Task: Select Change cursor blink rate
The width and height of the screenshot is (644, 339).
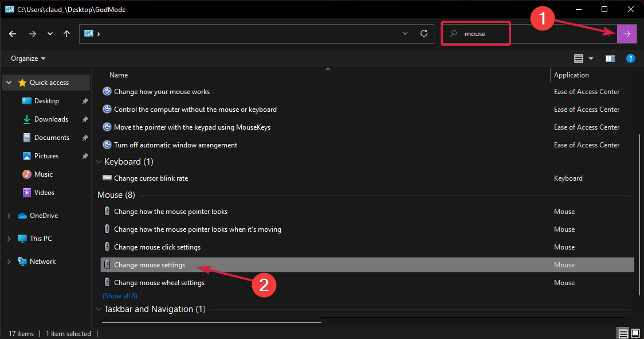Action: [x=151, y=178]
